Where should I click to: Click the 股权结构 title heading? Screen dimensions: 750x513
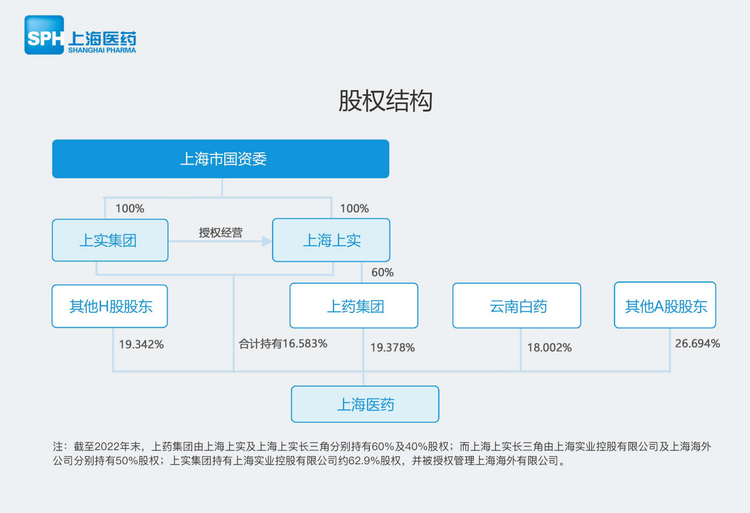386,101
